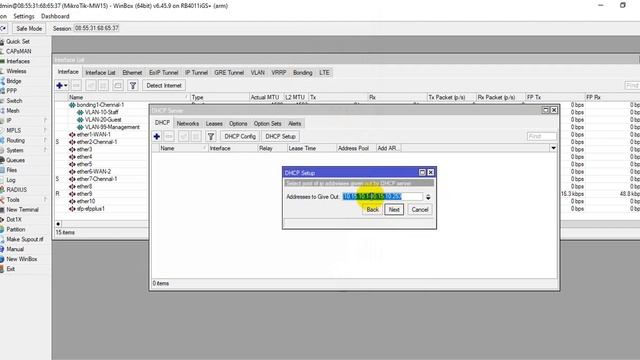The image size is (640, 360).
Task: Click Find field in DHCP Server
Action: click(542, 136)
